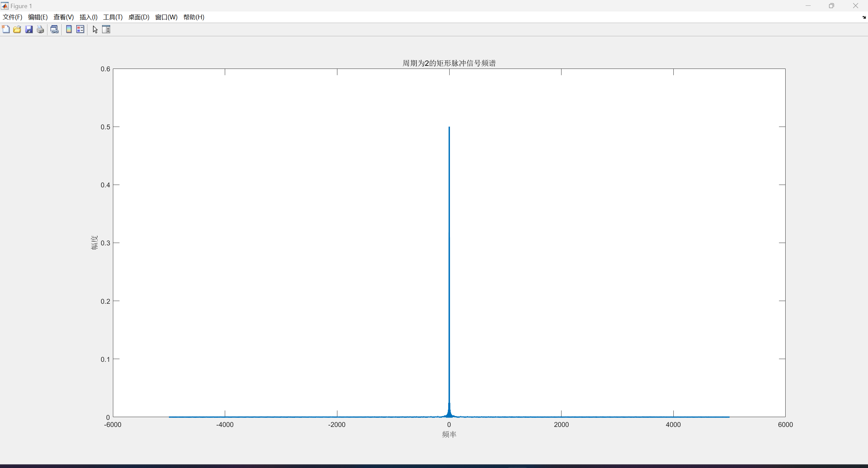Screen dimensions: 868x468
Task: Click the New Figure toolbar icon
Action: click(6, 30)
